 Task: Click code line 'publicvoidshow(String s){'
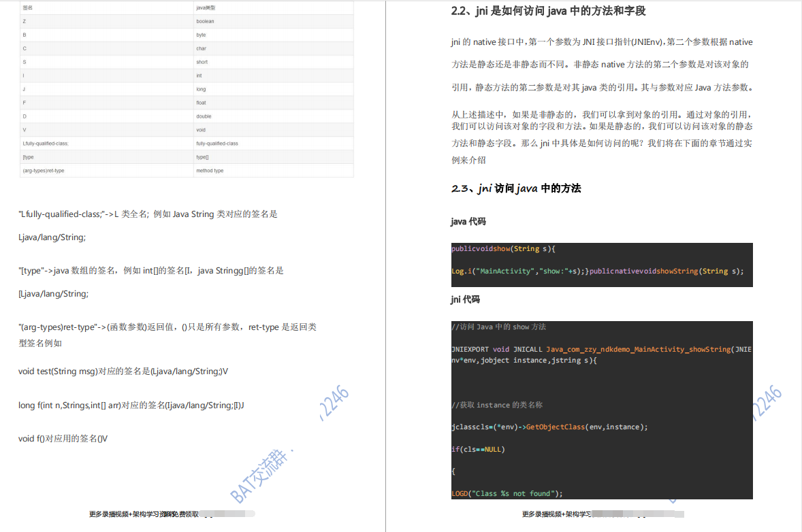(x=503, y=249)
